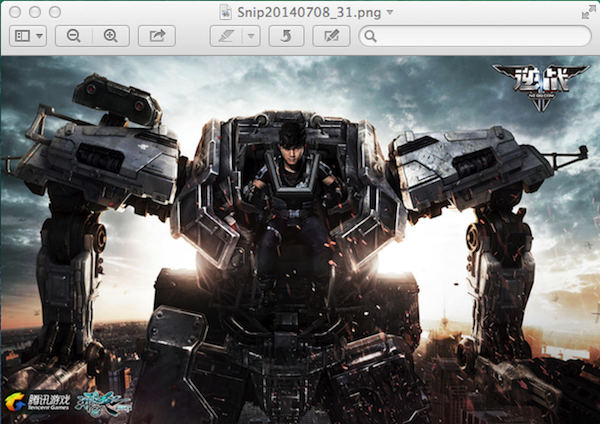600x424 pixels.
Task: Click the Snip20140708_31.png window title
Action: tap(309, 13)
